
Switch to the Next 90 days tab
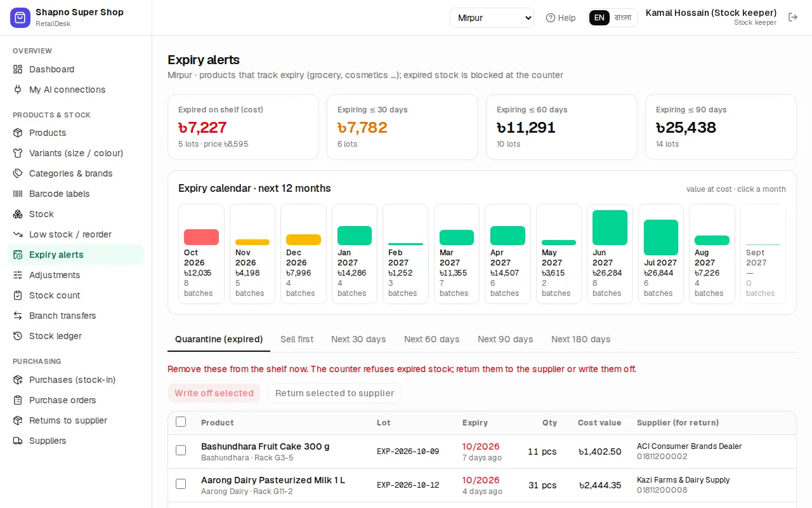[506, 339]
